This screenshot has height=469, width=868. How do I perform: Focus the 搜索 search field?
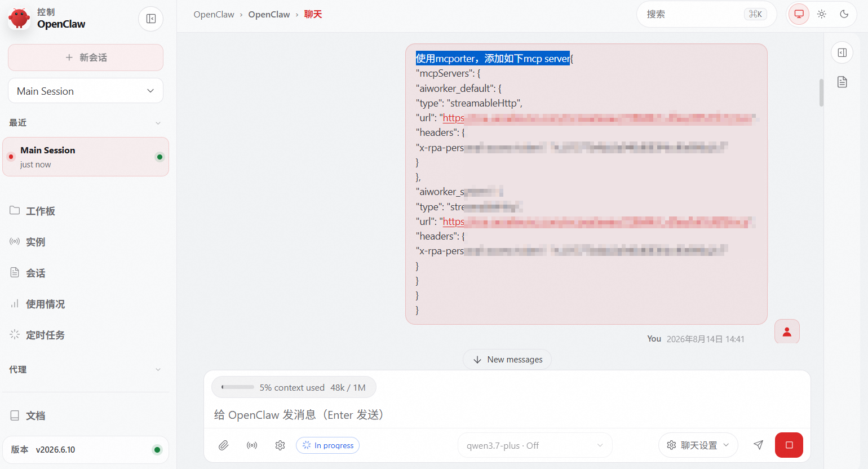(707, 14)
